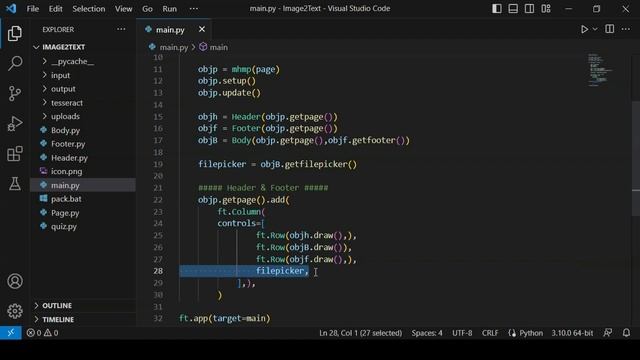
Task: Open pack.bat from the explorer
Action: pyautogui.click(x=83, y=199)
